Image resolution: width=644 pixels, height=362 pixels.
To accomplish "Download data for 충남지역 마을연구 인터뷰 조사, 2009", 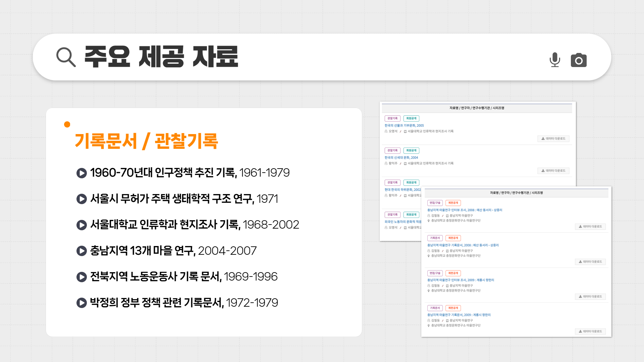I will point(590,297).
